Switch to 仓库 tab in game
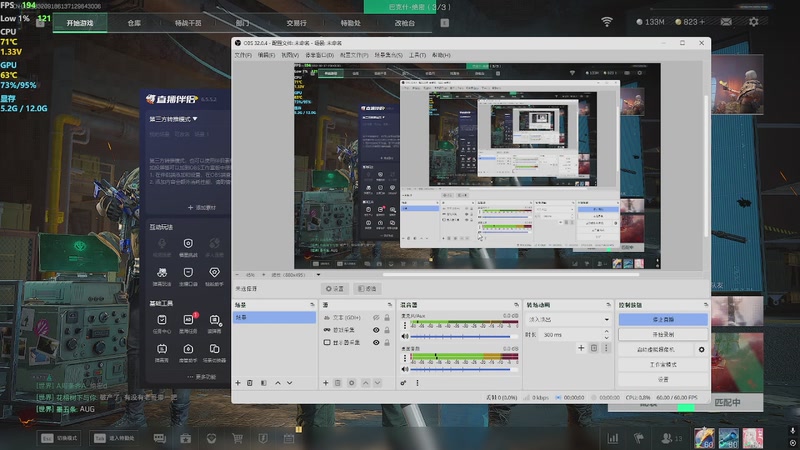Screen dimensions: 800x450 click(x=134, y=23)
